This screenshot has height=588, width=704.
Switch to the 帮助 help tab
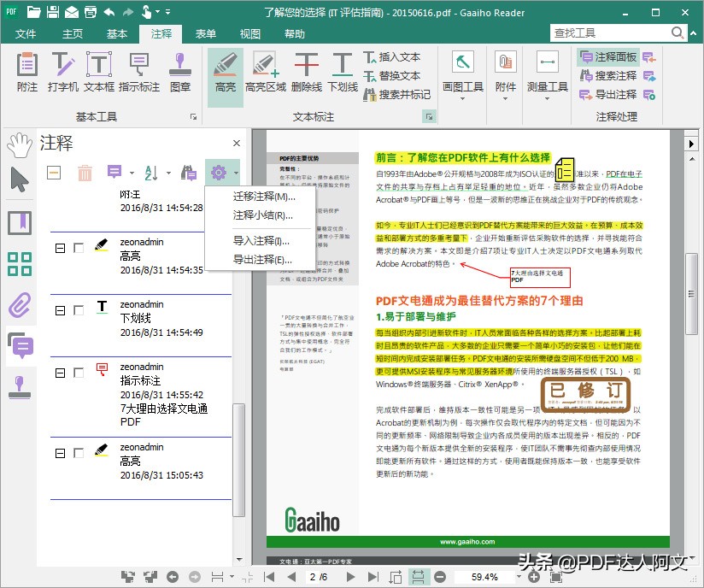pos(295,33)
